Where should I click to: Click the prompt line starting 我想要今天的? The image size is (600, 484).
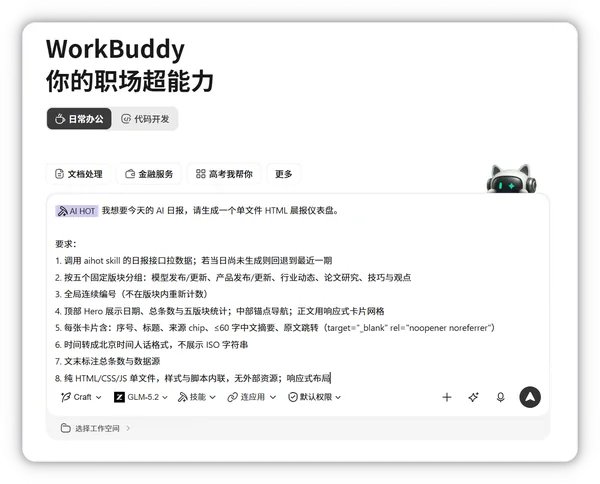coord(220,211)
